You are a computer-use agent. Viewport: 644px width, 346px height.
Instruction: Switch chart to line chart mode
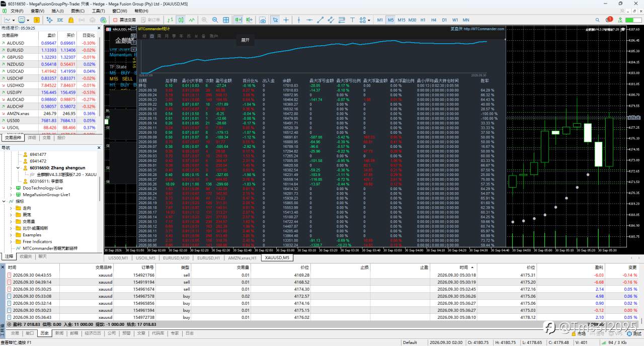pyautogui.click(x=192, y=20)
